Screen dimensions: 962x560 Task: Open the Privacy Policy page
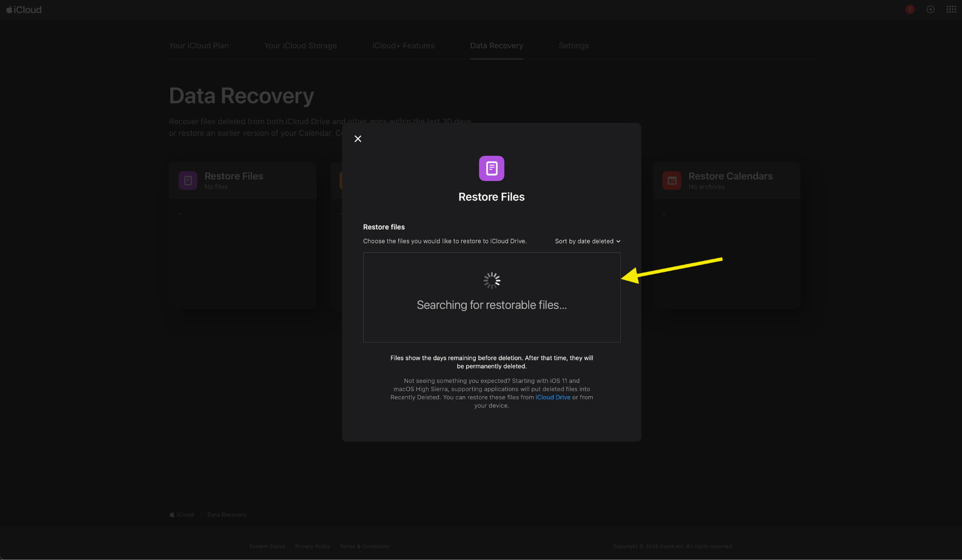pyautogui.click(x=312, y=546)
